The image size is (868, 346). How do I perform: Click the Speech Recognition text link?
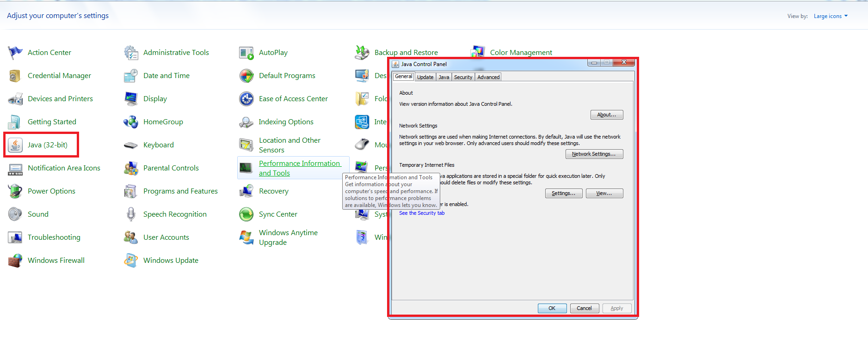coord(175,214)
